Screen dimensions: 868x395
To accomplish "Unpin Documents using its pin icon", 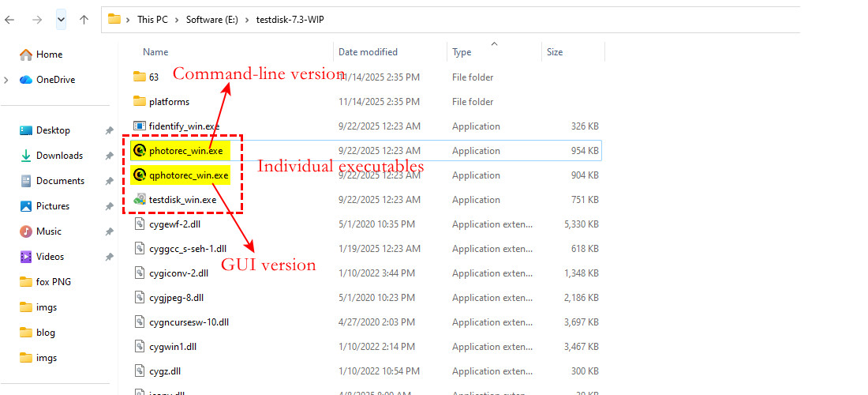I will coord(109,181).
